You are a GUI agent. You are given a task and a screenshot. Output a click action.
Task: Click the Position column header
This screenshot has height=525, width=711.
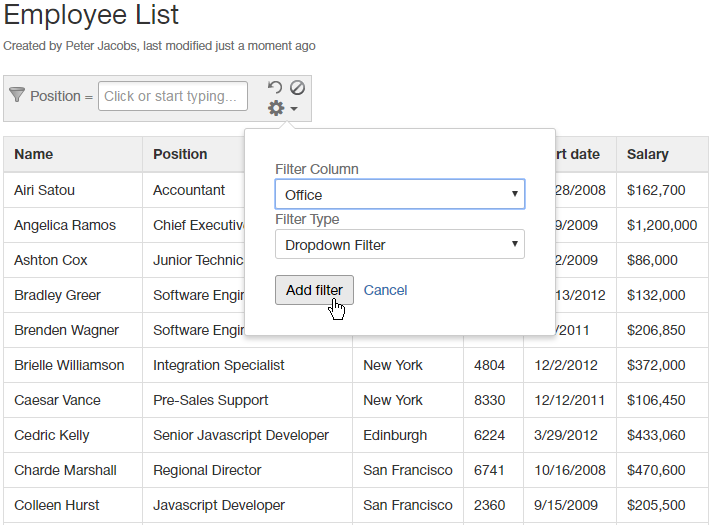tap(180, 154)
